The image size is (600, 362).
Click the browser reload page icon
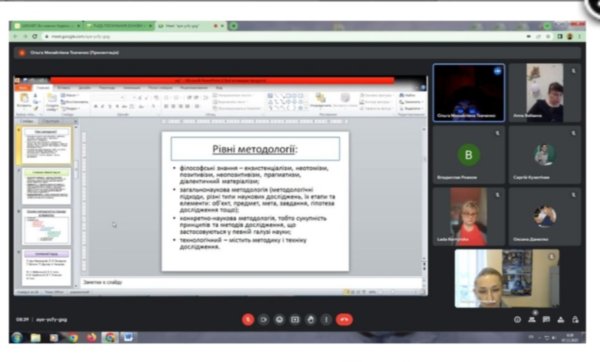point(34,36)
